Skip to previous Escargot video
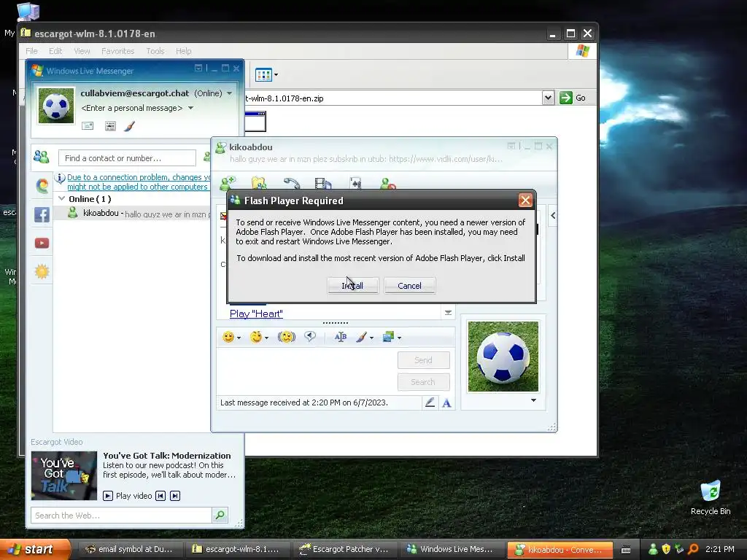This screenshot has width=747, height=560. 160,496
